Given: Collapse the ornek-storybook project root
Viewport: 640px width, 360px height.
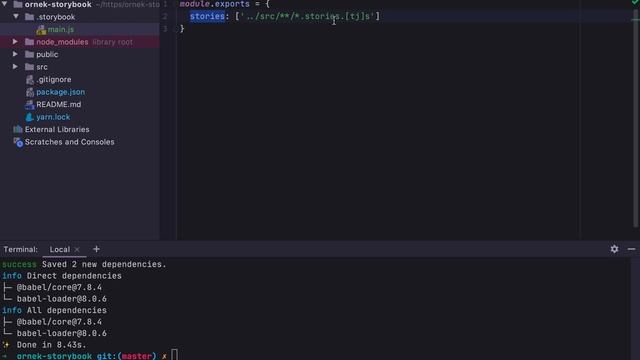Looking at the screenshot, I should pos(4,4).
